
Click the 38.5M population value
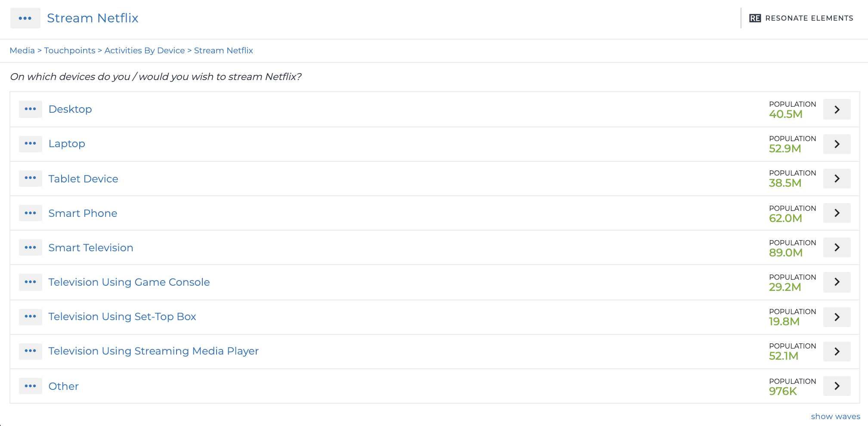click(x=785, y=183)
